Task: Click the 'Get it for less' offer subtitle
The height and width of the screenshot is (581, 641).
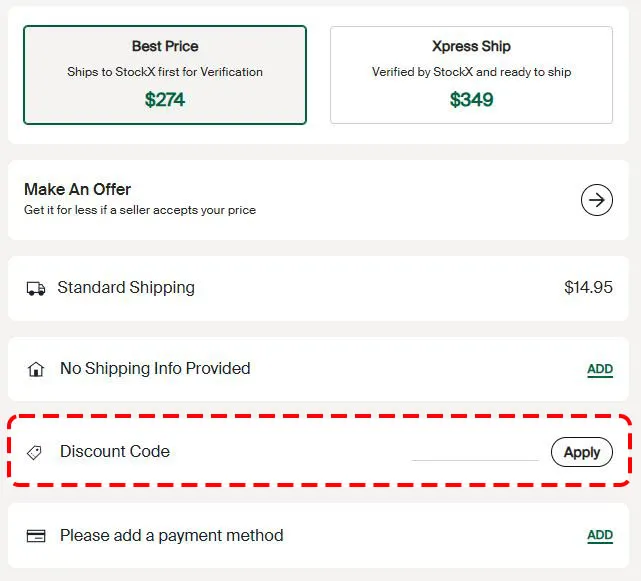Action: click(x=140, y=210)
